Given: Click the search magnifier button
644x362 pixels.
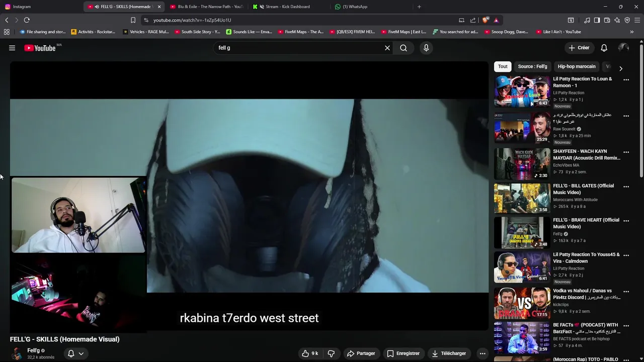Looking at the screenshot, I should coord(404,48).
